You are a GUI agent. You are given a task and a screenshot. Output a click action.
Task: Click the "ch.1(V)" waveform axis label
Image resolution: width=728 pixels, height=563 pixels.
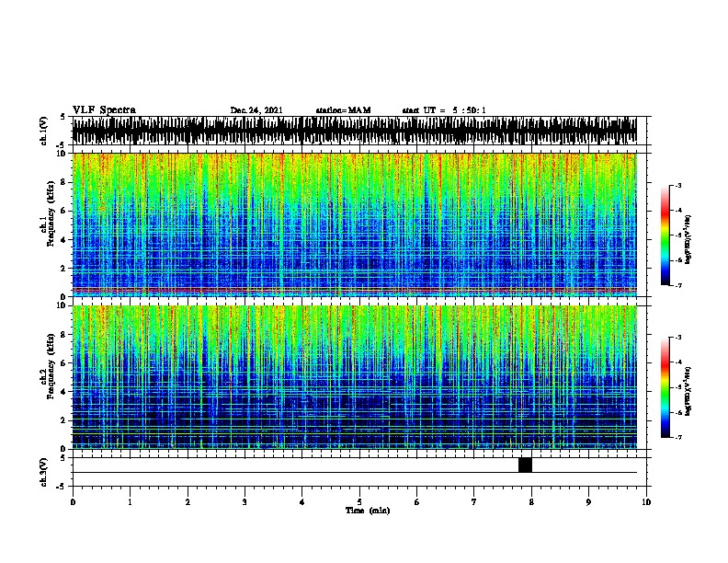tap(44, 131)
